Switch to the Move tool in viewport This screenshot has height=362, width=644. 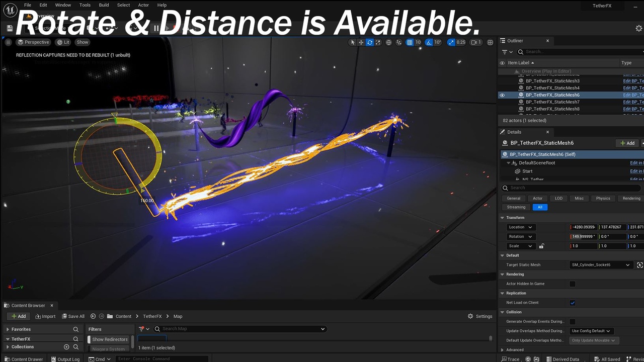361,42
